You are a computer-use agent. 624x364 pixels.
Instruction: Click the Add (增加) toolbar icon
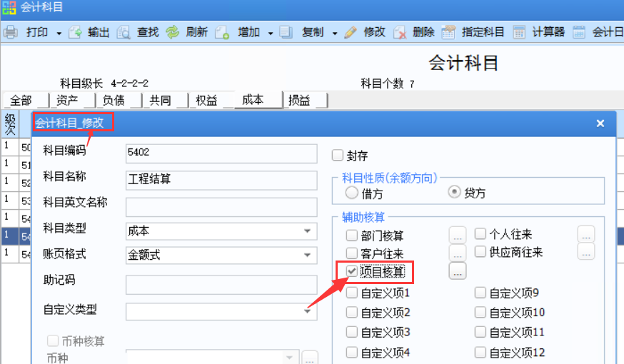click(222, 32)
